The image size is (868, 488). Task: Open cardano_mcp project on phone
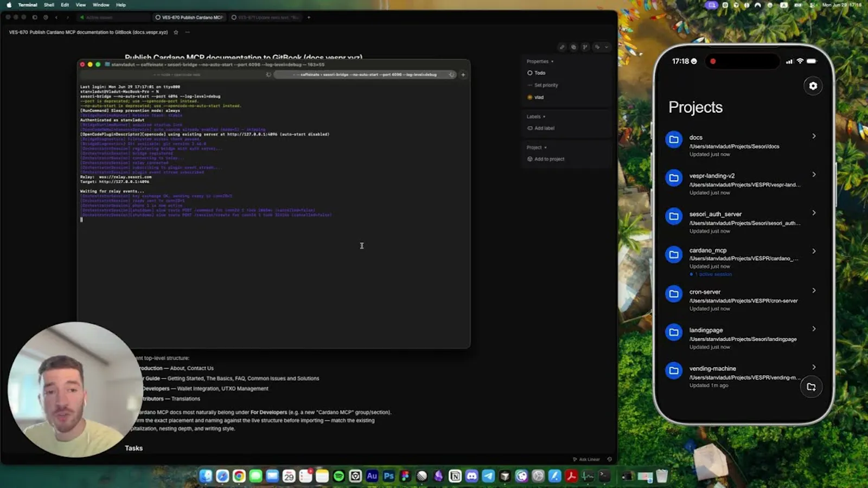(742, 261)
